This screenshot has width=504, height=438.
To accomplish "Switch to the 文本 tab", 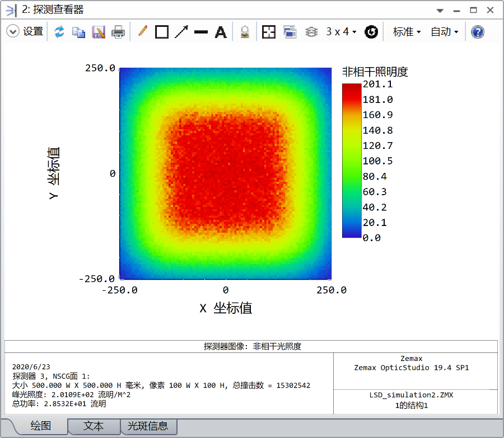I will pyautogui.click(x=94, y=426).
